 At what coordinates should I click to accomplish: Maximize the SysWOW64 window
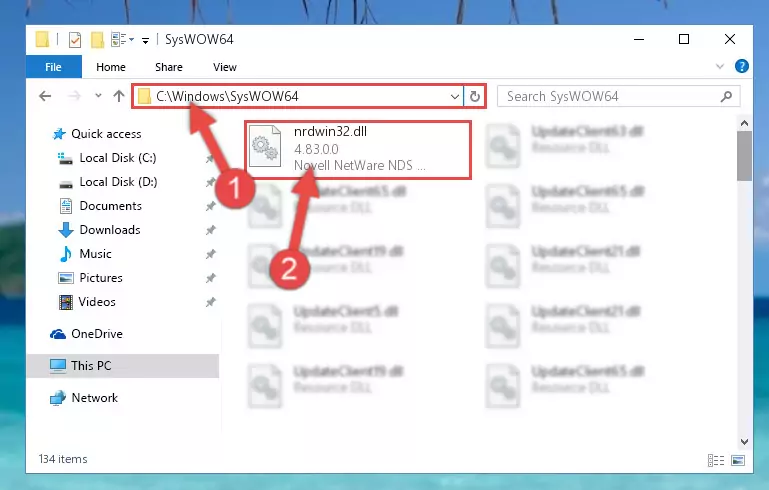(x=684, y=39)
